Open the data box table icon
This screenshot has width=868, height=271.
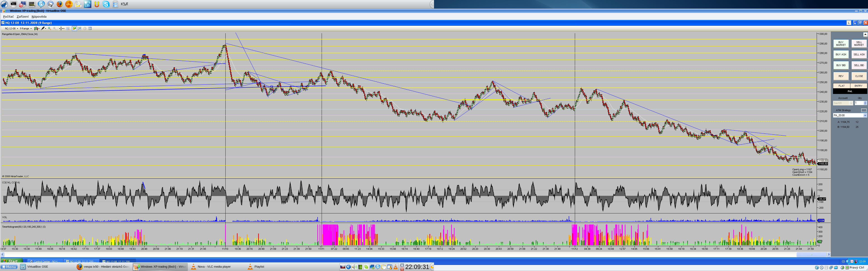pos(90,29)
